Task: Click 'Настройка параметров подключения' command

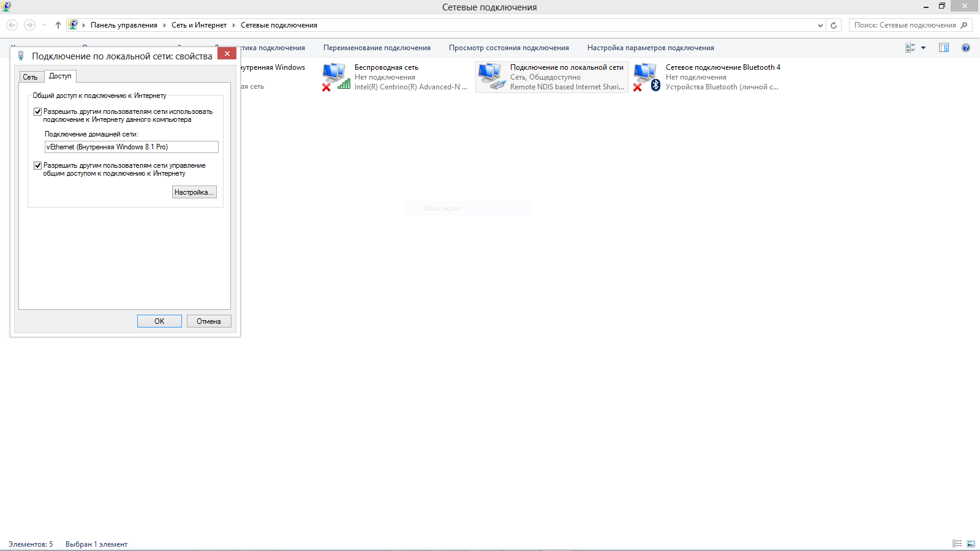Action: [x=650, y=48]
